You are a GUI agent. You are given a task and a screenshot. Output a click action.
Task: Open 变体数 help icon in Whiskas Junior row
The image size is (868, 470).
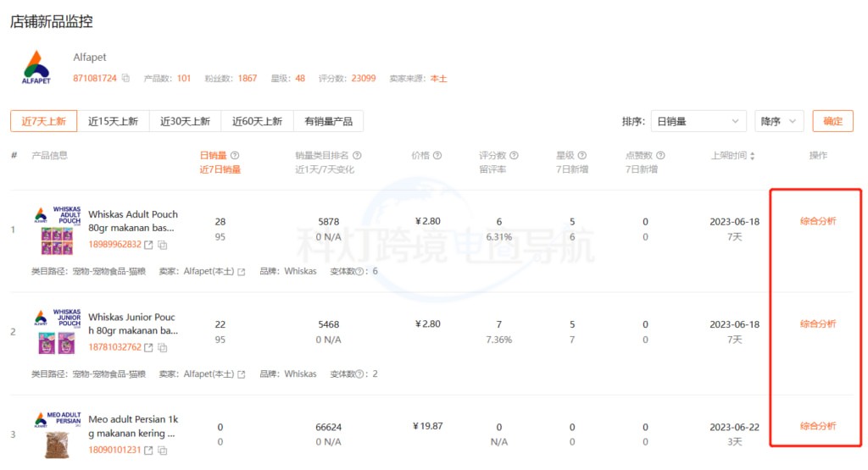[x=359, y=374]
